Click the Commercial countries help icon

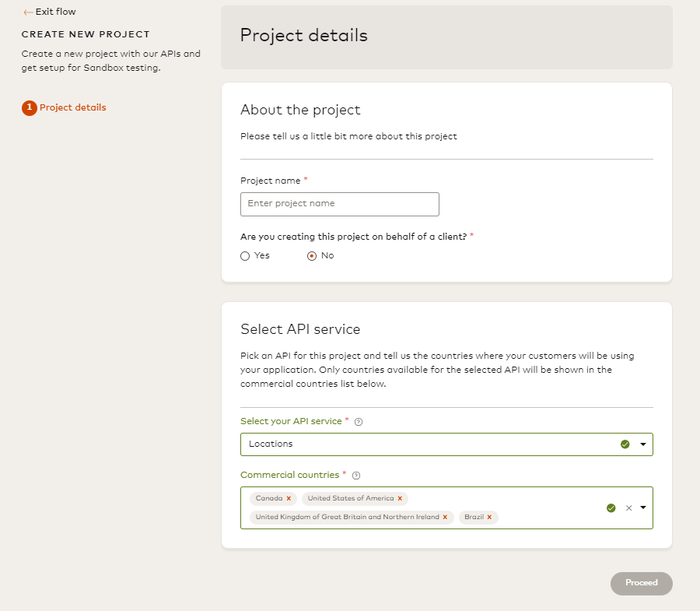(x=355, y=476)
